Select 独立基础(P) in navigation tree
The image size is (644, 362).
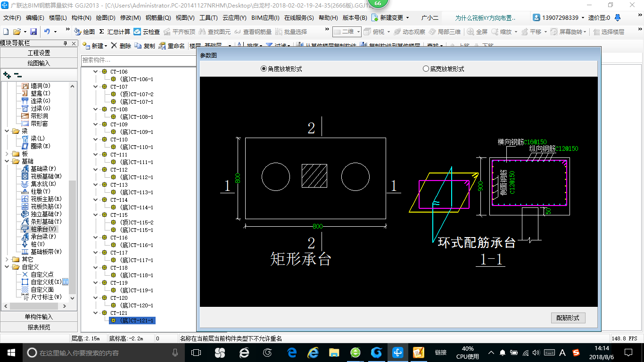pyautogui.click(x=41, y=214)
